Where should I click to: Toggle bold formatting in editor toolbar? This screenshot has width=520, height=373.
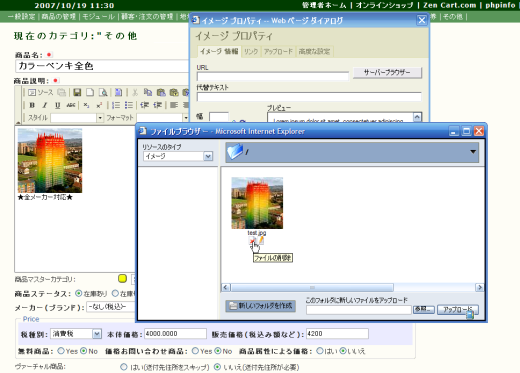pyautogui.click(x=32, y=105)
